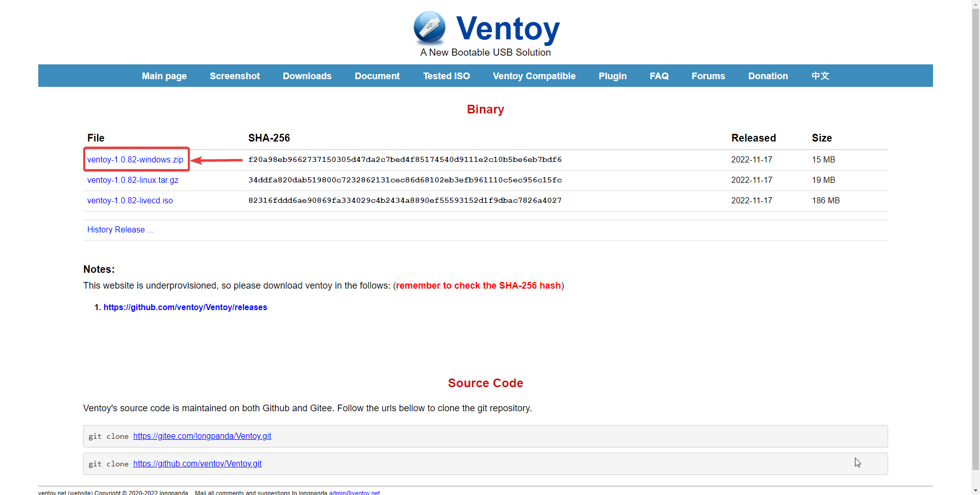This screenshot has width=980, height=495.
Task: Click the linux tar.gz row release date
Action: coord(751,180)
